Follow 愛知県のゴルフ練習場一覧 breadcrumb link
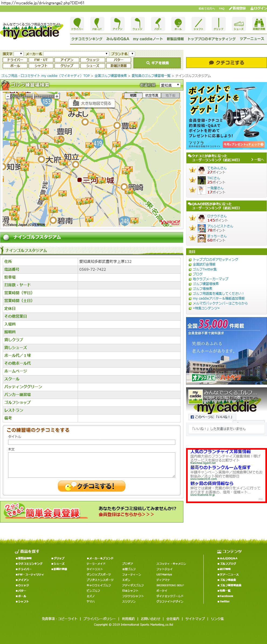Image resolution: width=267 pixels, height=644 pixels. click(x=151, y=76)
